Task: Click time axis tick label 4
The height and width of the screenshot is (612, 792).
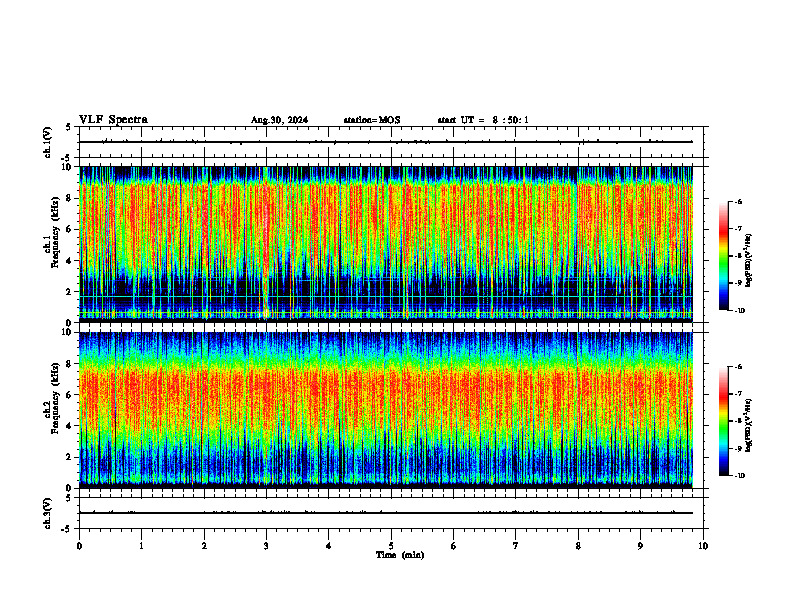Action: click(x=328, y=546)
